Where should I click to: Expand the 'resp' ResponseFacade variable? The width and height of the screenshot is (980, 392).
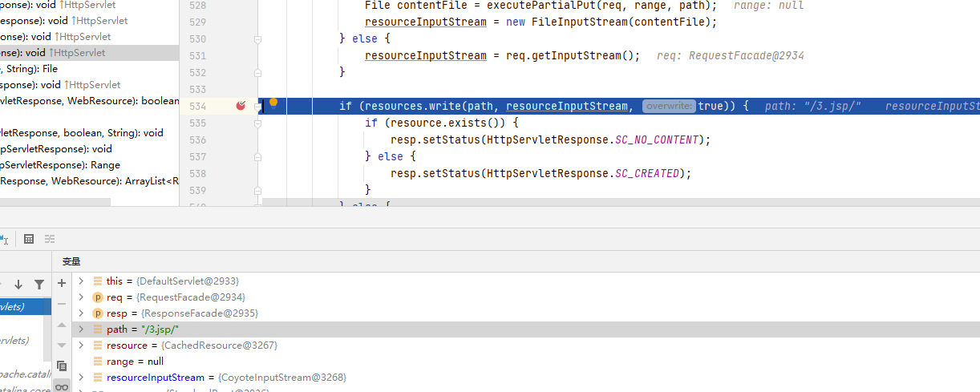tap(81, 313)
